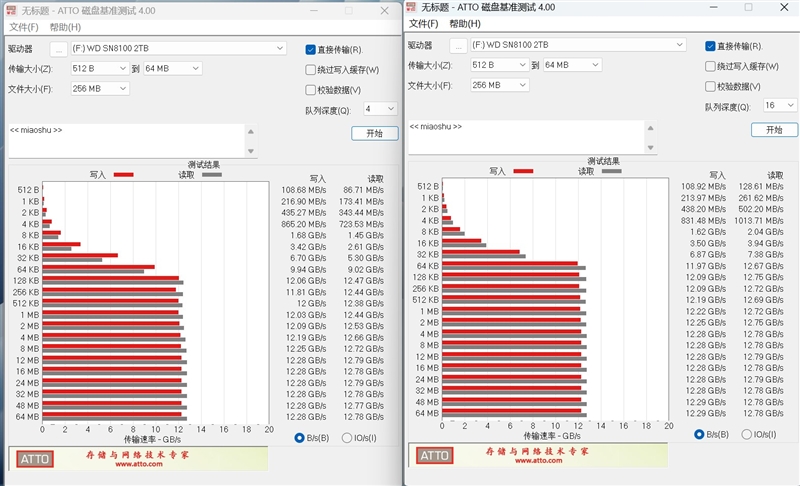The height and width of the screenshot is (486, 800).
Task: Click 开始 button in left window
Action: 374,133
